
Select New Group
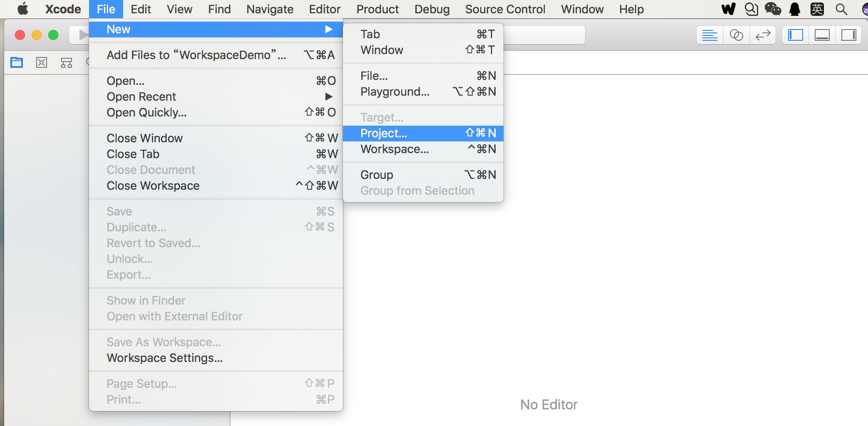click(x=423, y=175)
